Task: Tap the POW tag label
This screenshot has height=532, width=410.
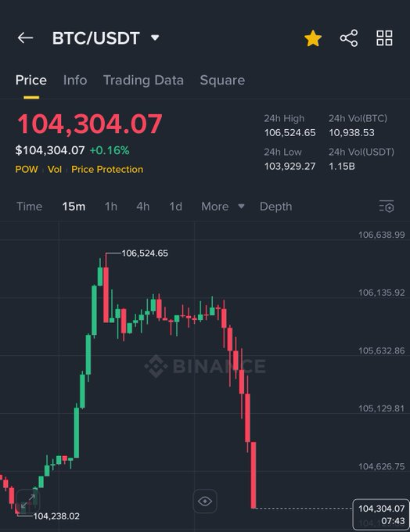Action: tap(27, 169)
